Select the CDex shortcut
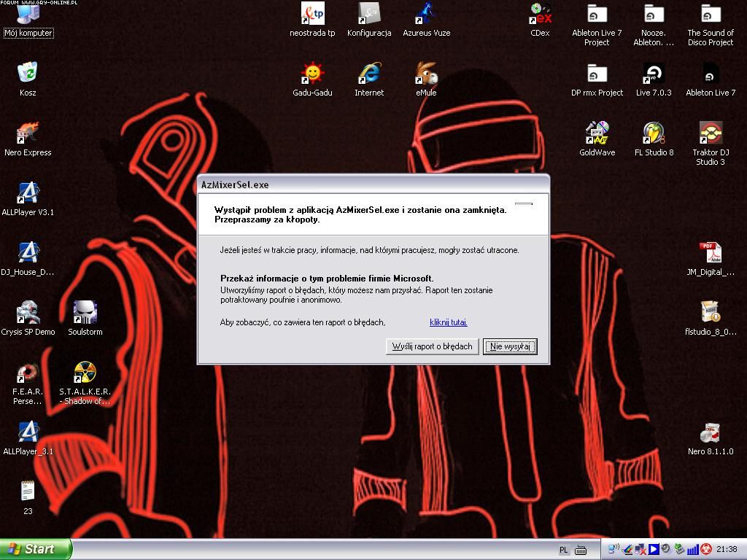The width and height of the screenshot is (747, 560). [x=541, y=20]
